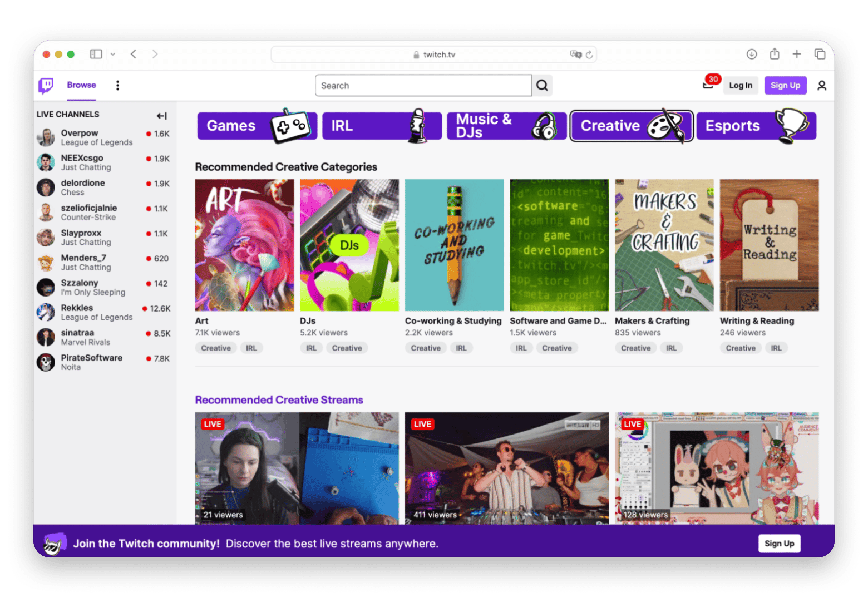Click Sign Up in the bottom banner
This screenshot has height=602, width=868.
tap(779, 543)
